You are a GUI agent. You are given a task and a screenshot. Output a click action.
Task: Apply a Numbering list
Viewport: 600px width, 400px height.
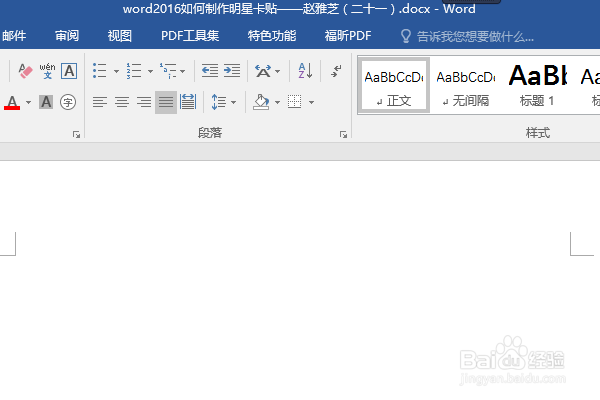pyautogui.click(x=134, y=71)
